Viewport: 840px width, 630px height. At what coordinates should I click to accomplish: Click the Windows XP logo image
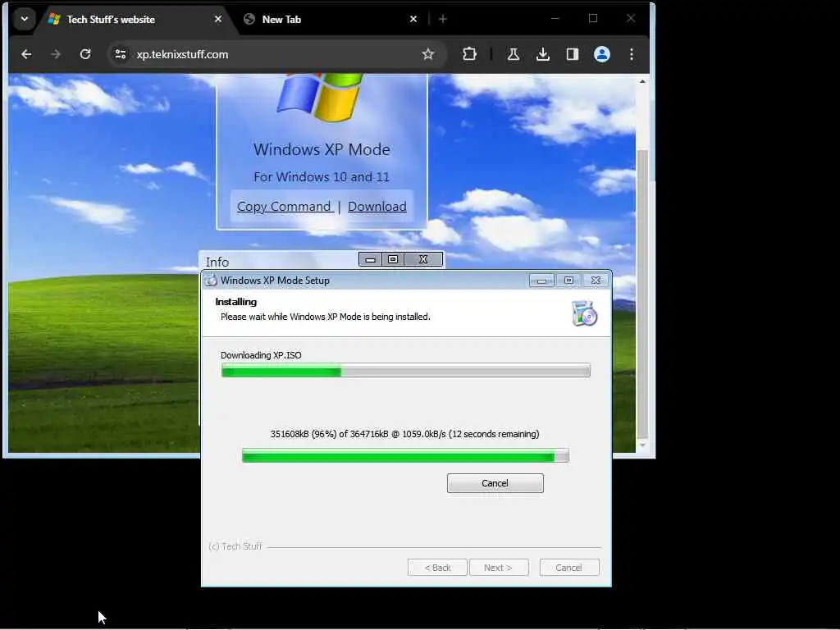[x=320, y=98]
